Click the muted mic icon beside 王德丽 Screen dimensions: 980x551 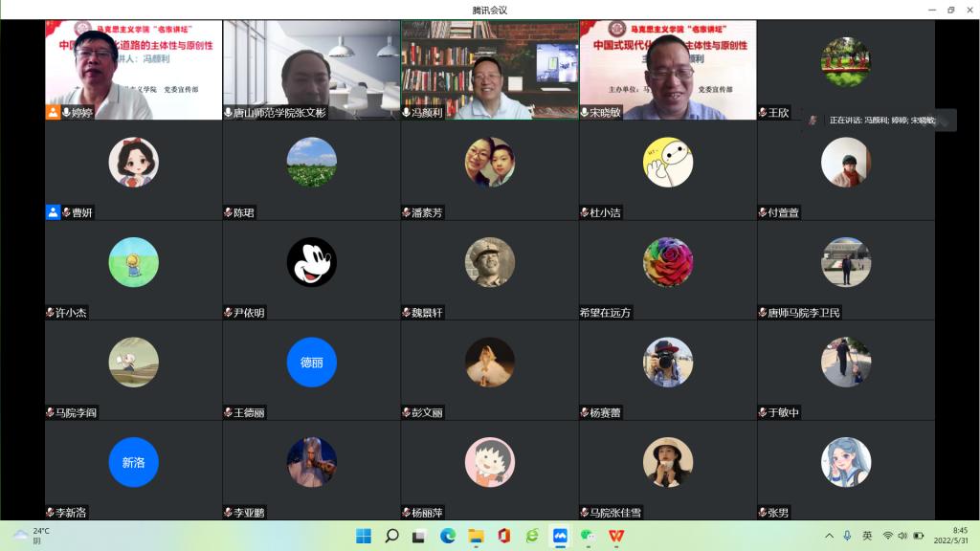pyautogui.click(x=228, y=412)
